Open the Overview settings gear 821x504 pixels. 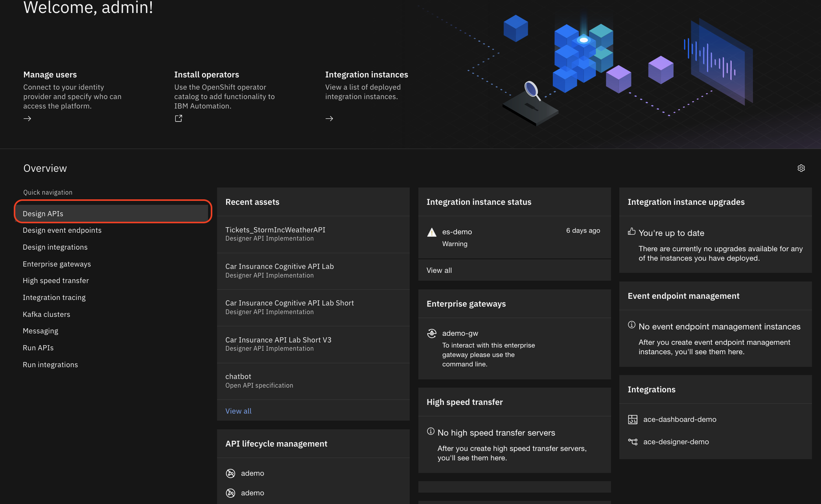801,168
